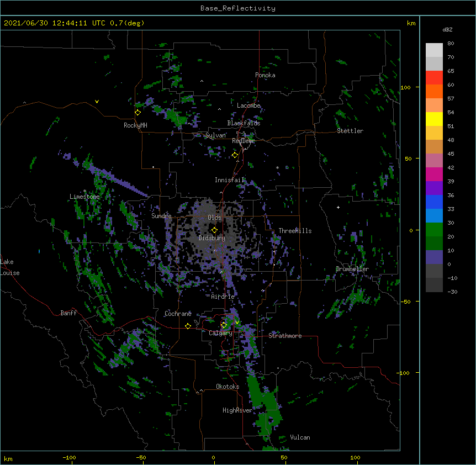The width and height of the screenshot is (476, 465).
Task: Pick the dark gray -30 to -10 swatch
Action: 434,285
